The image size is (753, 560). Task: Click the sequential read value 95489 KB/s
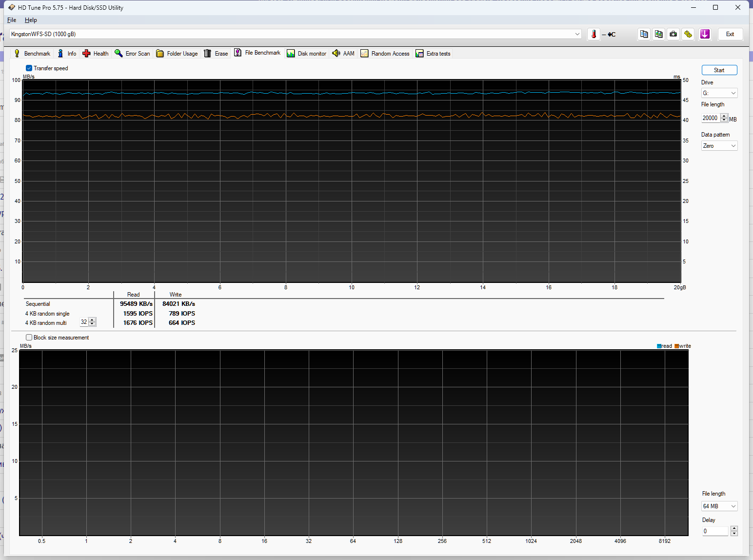136,304
